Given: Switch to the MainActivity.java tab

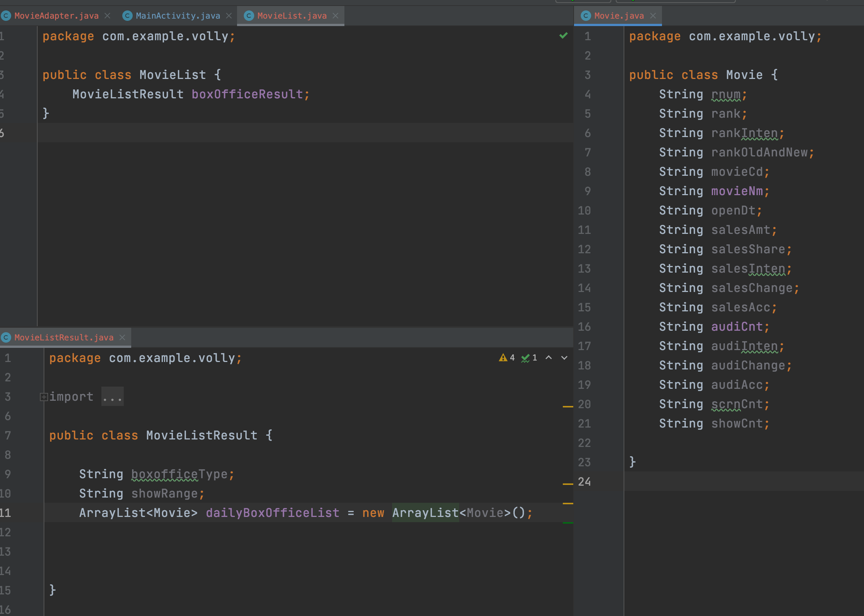Looking at the screenshot, I should 178,16.
